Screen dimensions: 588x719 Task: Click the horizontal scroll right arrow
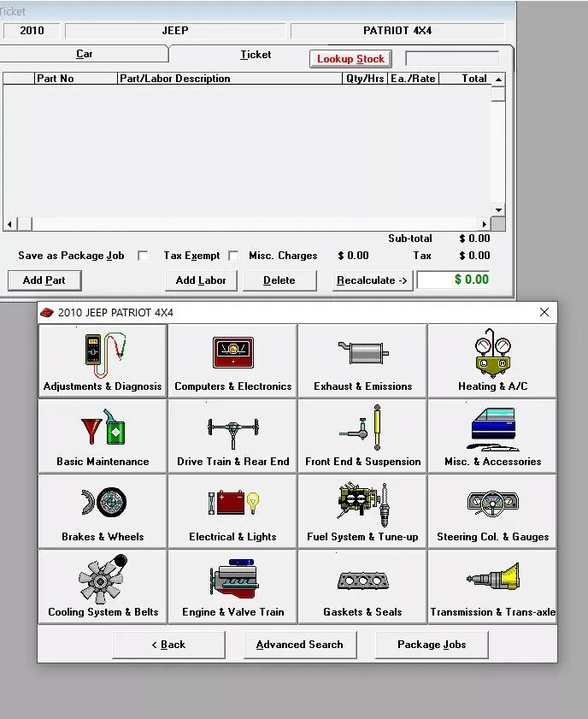[x=484, y=224]
